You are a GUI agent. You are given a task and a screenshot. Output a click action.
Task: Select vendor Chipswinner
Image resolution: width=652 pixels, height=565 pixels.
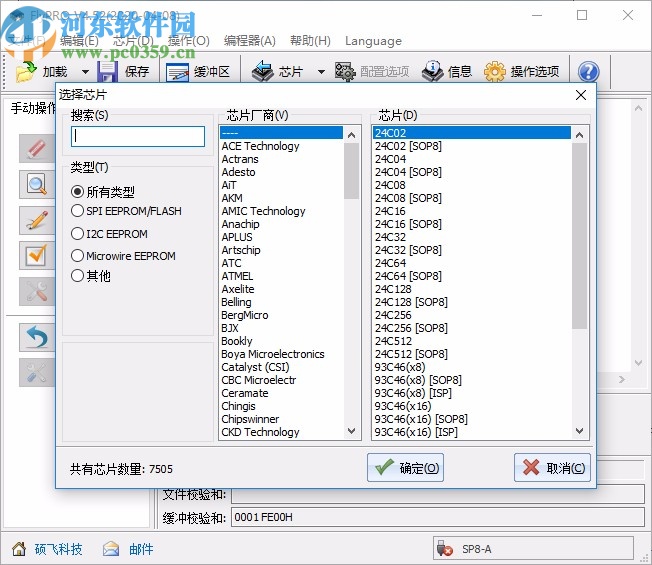282,419
